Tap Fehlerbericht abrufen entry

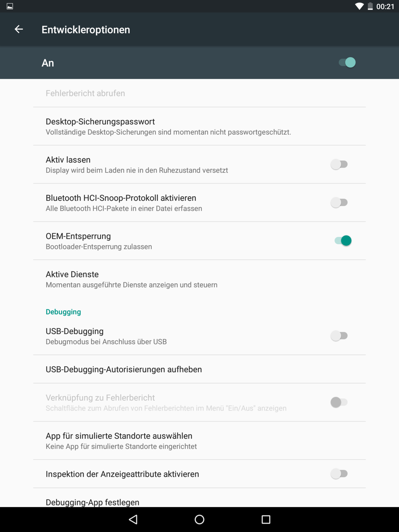coord(85,93)
